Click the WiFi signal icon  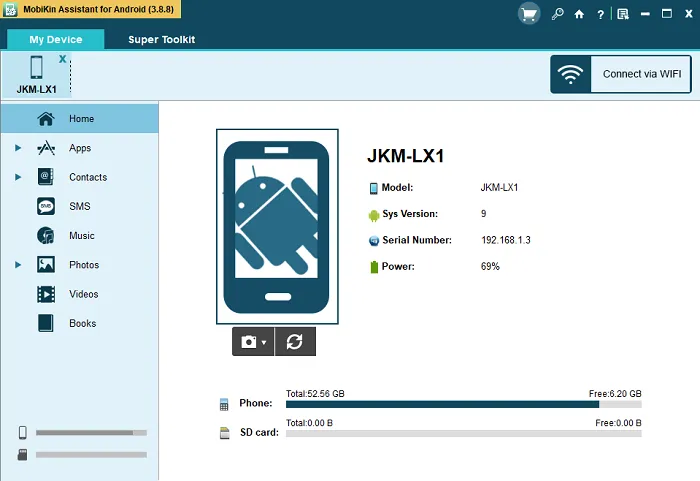pyautogui.click(x=570, y=74)
